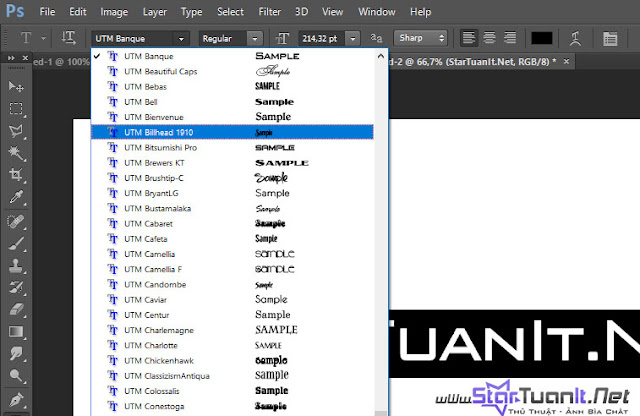Open the Filter menu
The width and height of the screenshot is (640, 416).
[269, 12]
